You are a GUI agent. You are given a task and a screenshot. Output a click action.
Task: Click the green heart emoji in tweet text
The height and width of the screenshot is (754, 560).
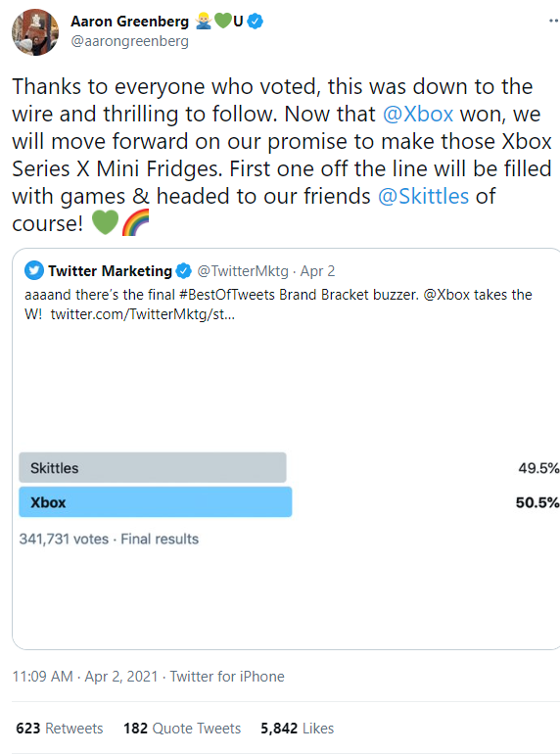[105, 222]
